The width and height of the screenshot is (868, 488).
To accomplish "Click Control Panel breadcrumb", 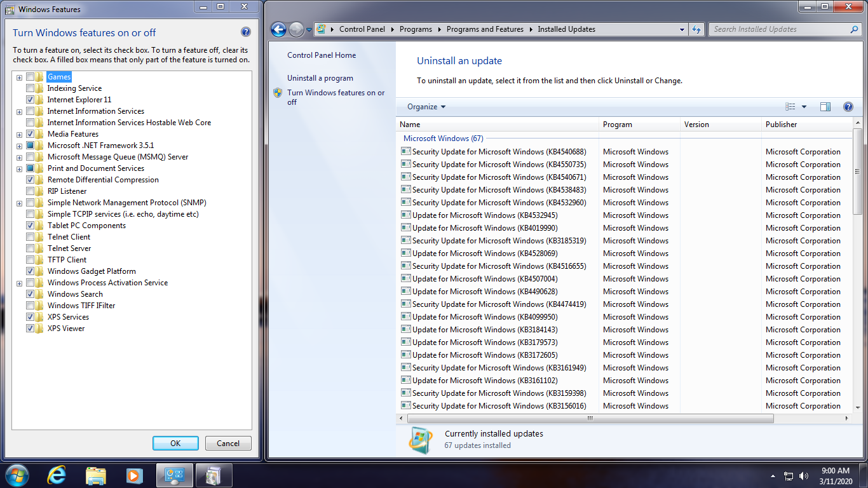I will pos(362,29).
